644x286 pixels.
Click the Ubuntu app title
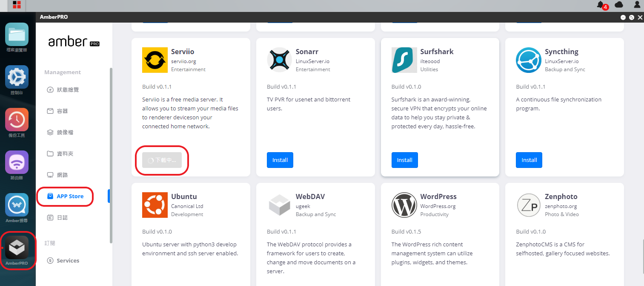[x=184, y=196]
